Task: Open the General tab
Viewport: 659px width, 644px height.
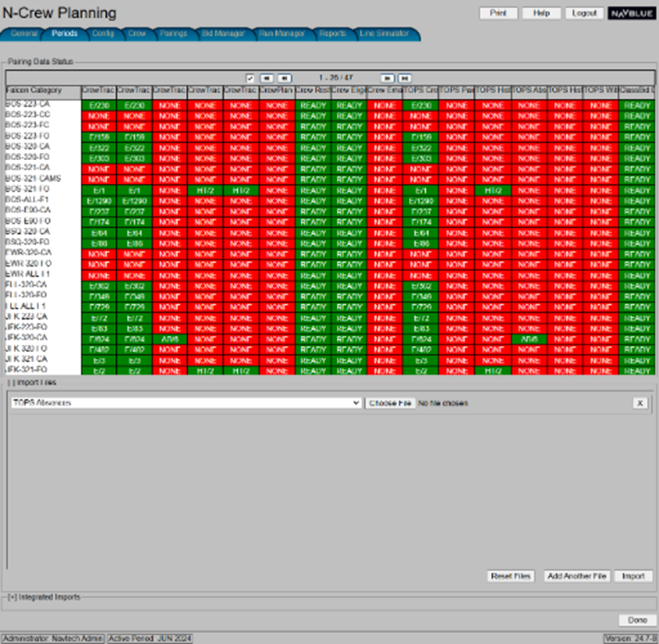Action: pyautogui.click(x=24, y=34)
